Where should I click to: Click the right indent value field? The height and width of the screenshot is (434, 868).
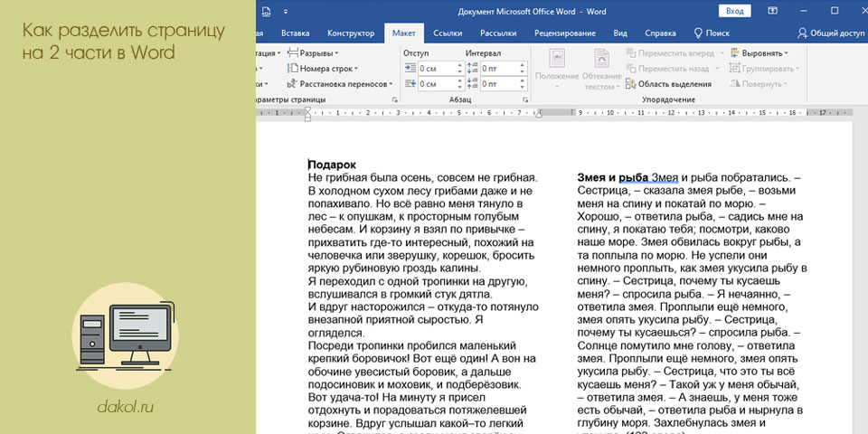click(x=437, y=84)
